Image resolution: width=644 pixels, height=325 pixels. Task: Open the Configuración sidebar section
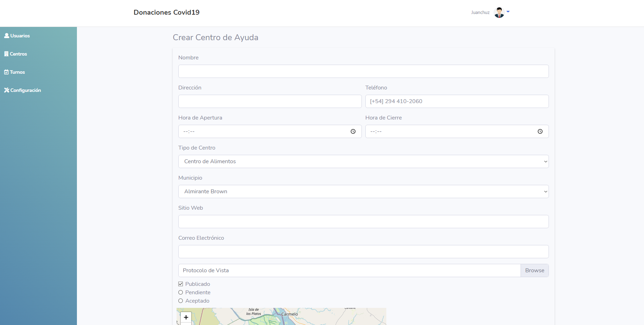pos(22,90)
